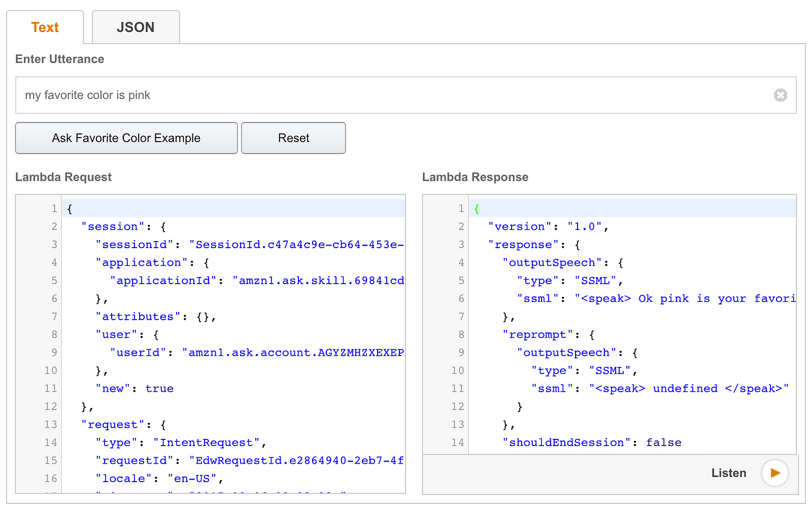Viewport: 812px width, 512px height.
Task: Click line number 16 in request gutter
Action: click(51, 479)
